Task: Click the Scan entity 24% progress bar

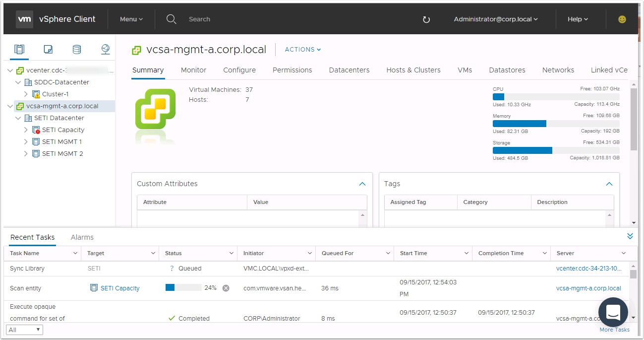Action: click(x=183, y=287)
